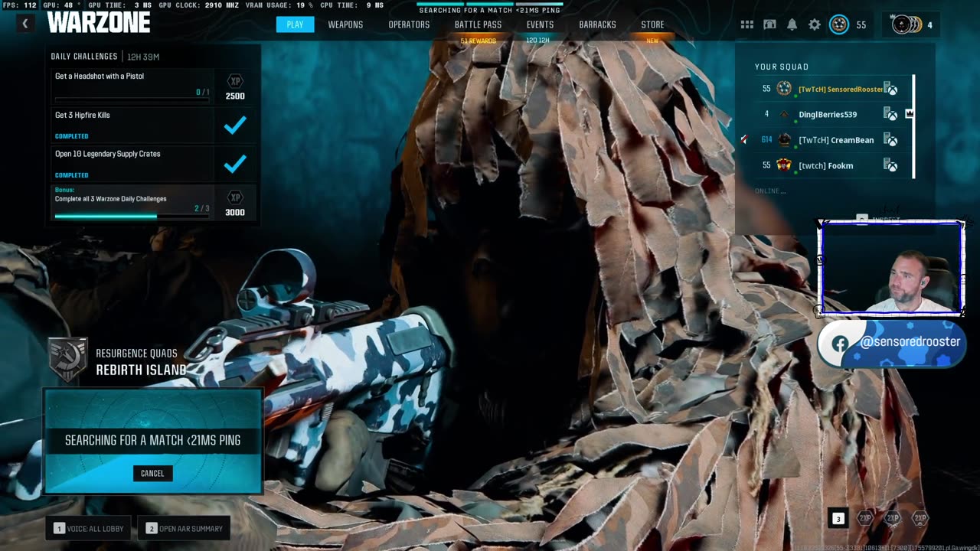Click the pistol headshot challenge progress bar

click(131, 99)
